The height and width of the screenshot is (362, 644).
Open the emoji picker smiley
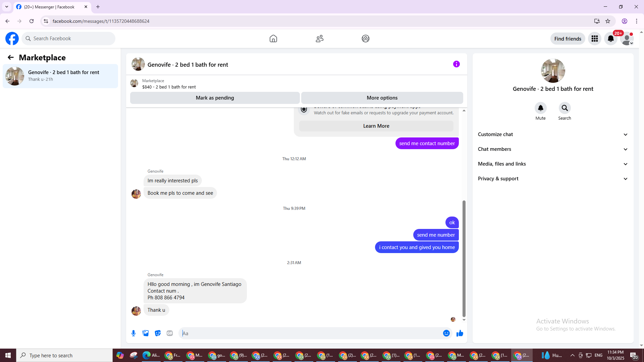(446, 333)
